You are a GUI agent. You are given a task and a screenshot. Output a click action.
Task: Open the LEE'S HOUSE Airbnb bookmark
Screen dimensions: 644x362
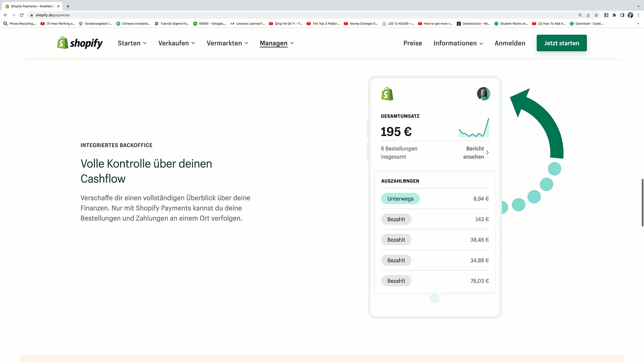point(398,23)
